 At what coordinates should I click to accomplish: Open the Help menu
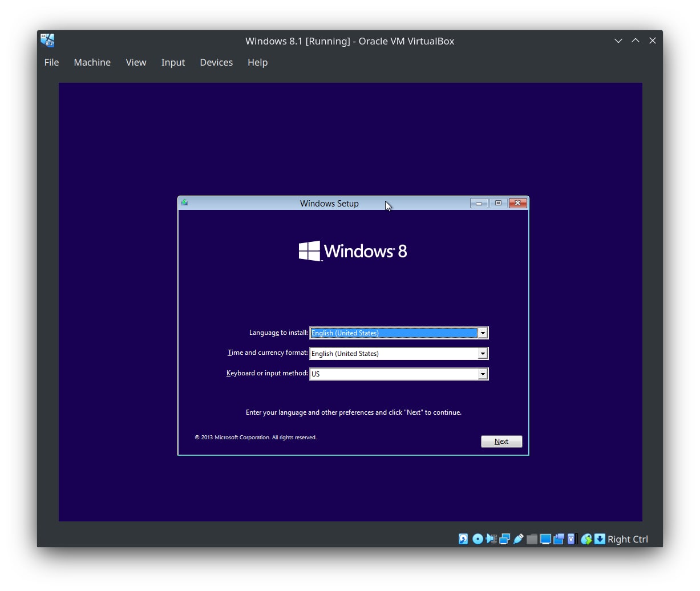[x=257, y=62]
